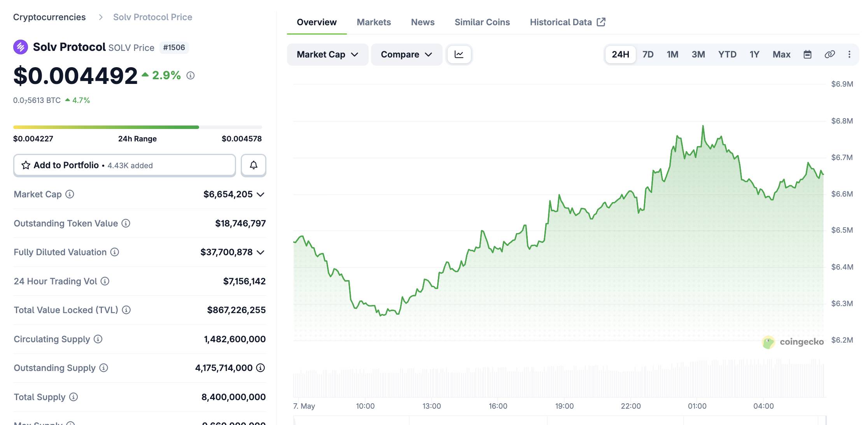The image size is (868, 425).
Task: Select the 1M time range
Action: (x=672, y=54)
